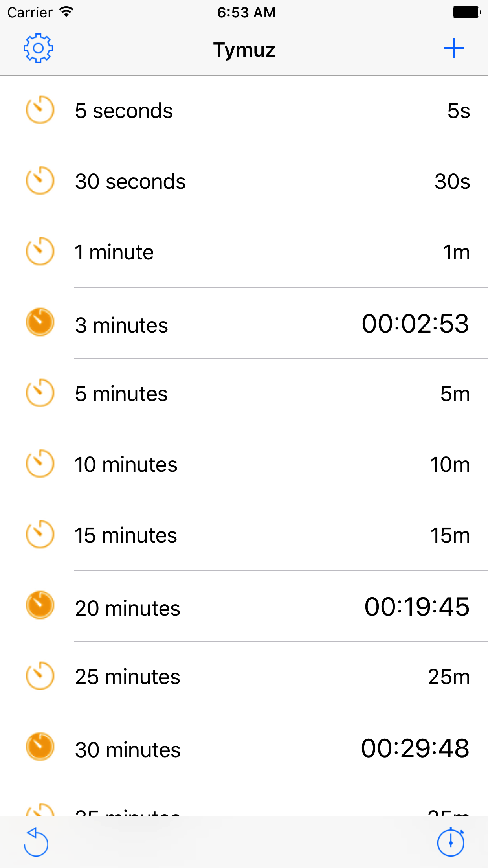The image size is (488, 868).
Task: Start the 5 seconds timer clock icon
Action: (40, 110)
